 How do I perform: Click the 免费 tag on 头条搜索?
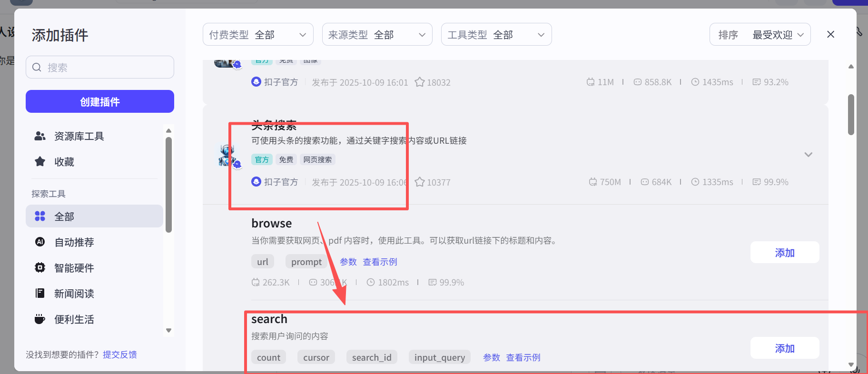coord(286,159)
